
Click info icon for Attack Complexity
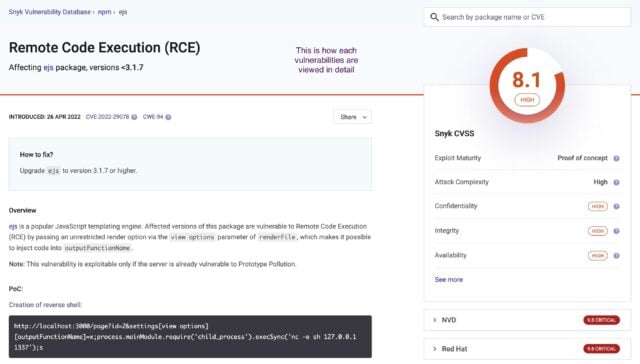pyautogui.click(x=616, y=182)
